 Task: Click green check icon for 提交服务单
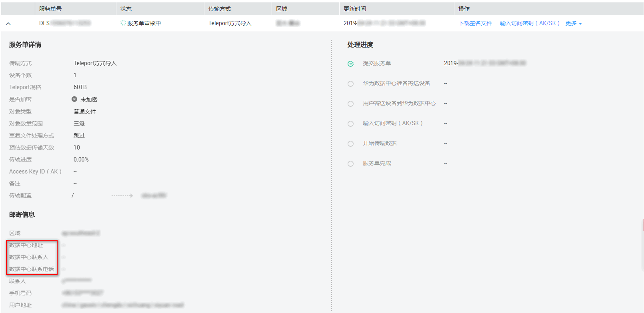click(x=351, y=64)
